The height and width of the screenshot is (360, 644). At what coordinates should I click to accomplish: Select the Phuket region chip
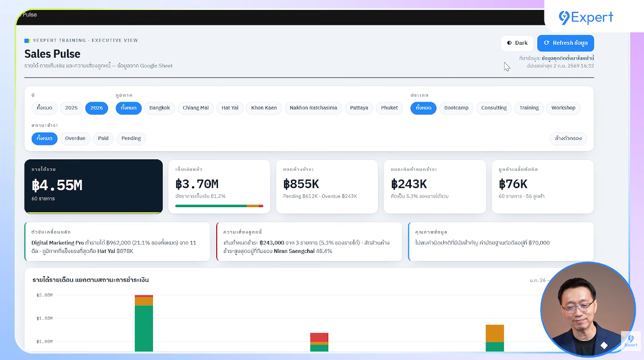[389, 108]
